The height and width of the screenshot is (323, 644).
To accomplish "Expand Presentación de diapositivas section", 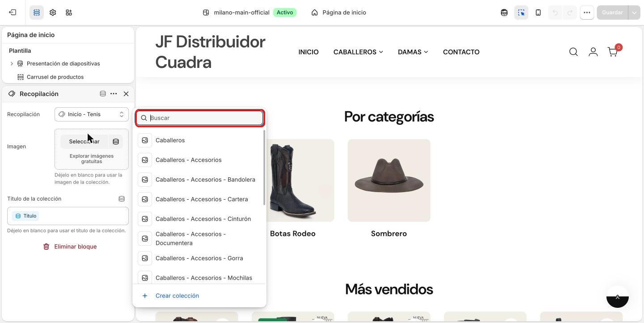I will pos(12,63).
